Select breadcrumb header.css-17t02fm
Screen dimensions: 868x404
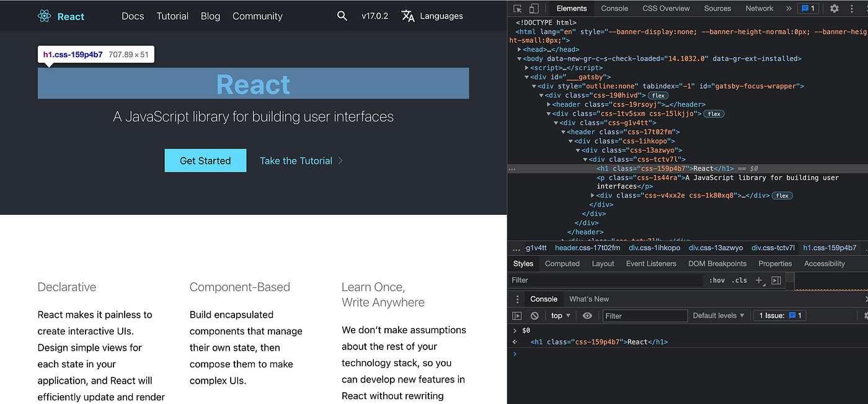[x=587, y=248]
